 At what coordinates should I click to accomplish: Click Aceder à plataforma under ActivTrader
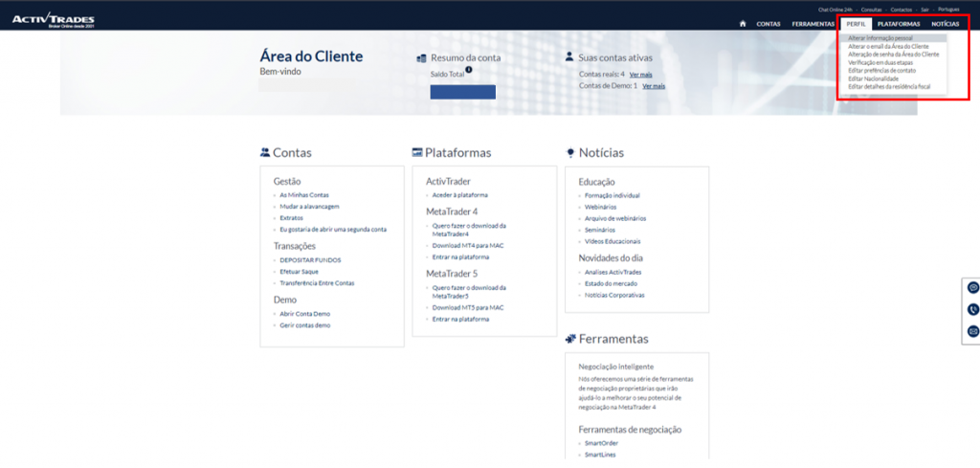pos(460,195)
